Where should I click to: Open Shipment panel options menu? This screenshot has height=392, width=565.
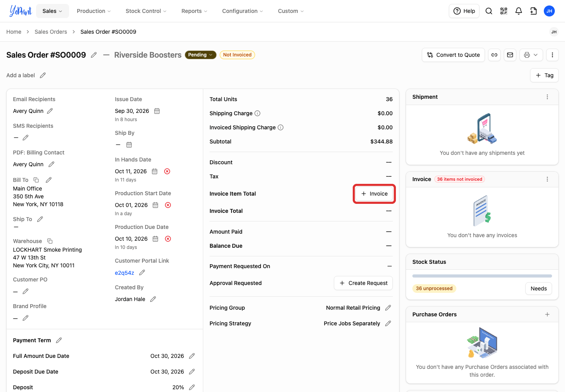click(547, 97)
